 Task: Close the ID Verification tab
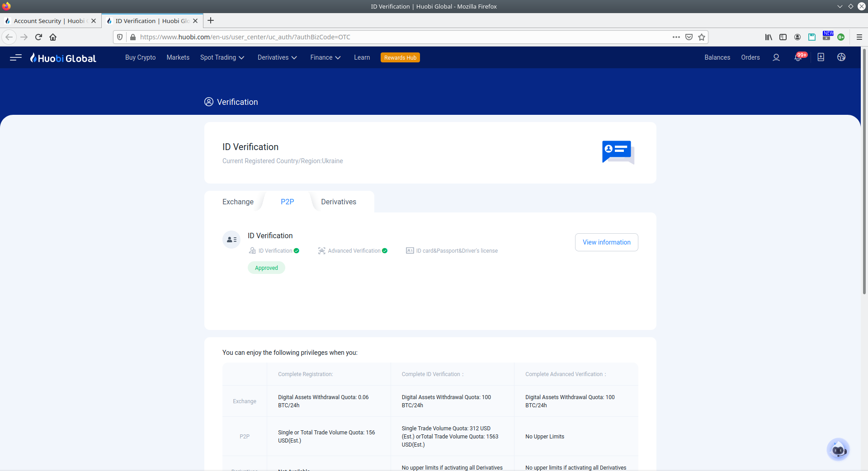[x=195, y=21]
